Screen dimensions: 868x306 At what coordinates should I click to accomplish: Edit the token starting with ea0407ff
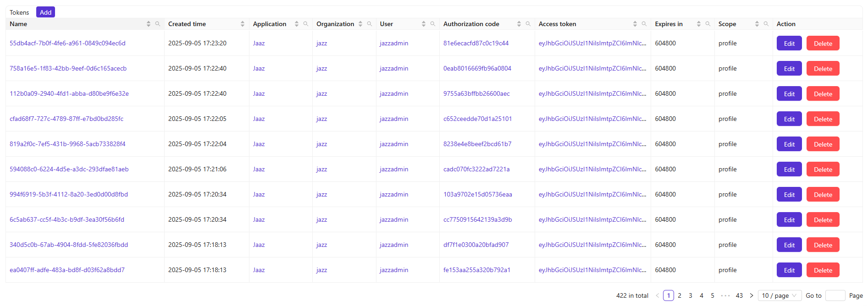point(789,270)
